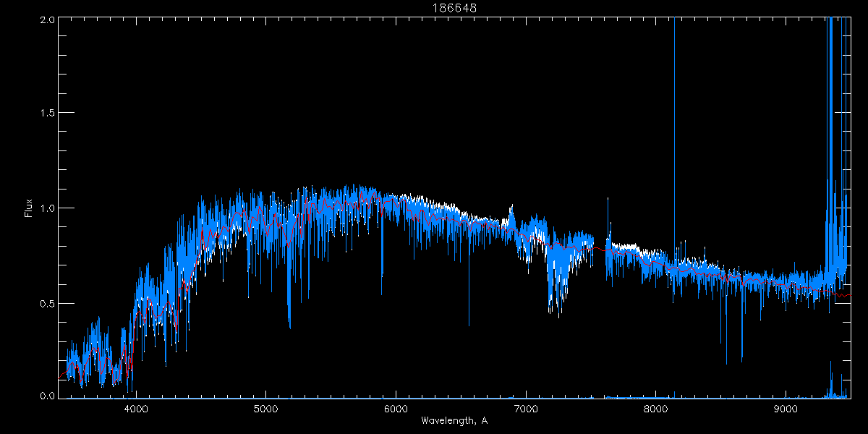
Task: Click the 0.0 flux tick label
Action: pyautogui.click(x=46, y=396)
